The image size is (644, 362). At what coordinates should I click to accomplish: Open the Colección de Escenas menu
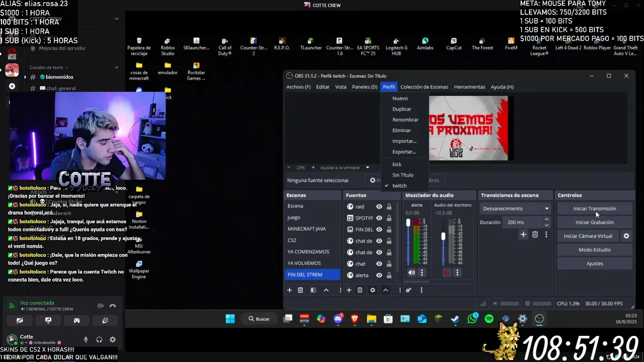[x=424, y=87]
